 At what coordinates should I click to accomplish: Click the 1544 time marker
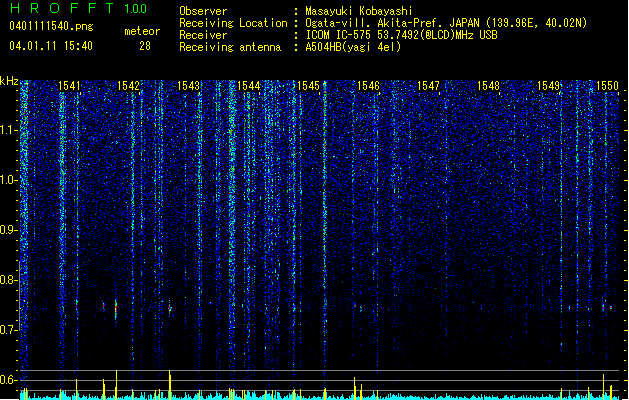[x=248, y=86]
